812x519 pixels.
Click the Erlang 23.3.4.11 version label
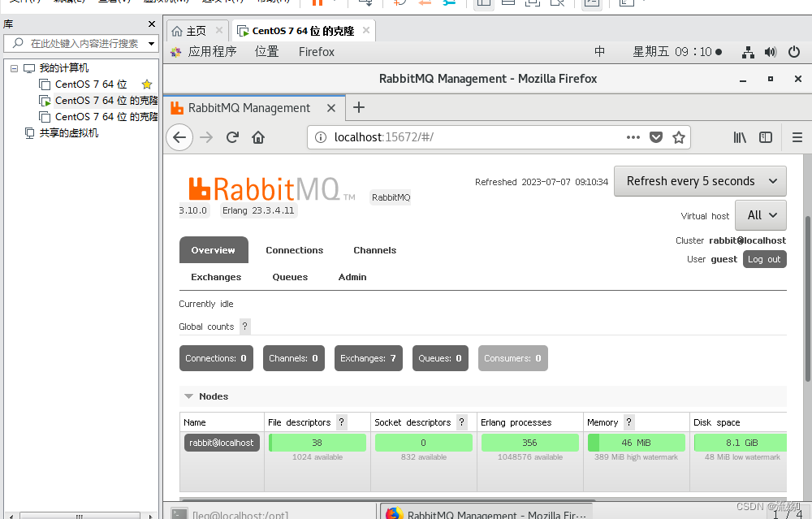pyautogui.click(x=258, y=210)
